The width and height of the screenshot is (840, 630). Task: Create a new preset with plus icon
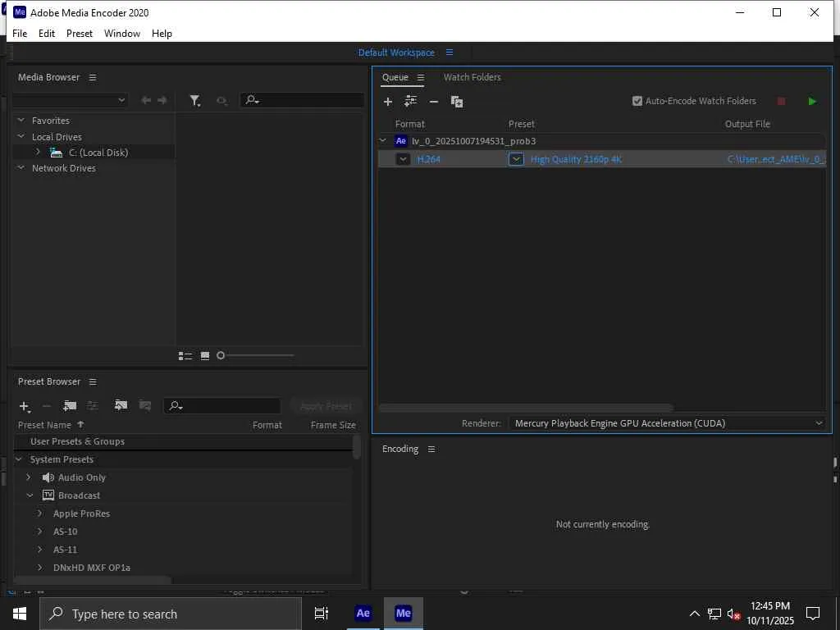pos(24,407)
